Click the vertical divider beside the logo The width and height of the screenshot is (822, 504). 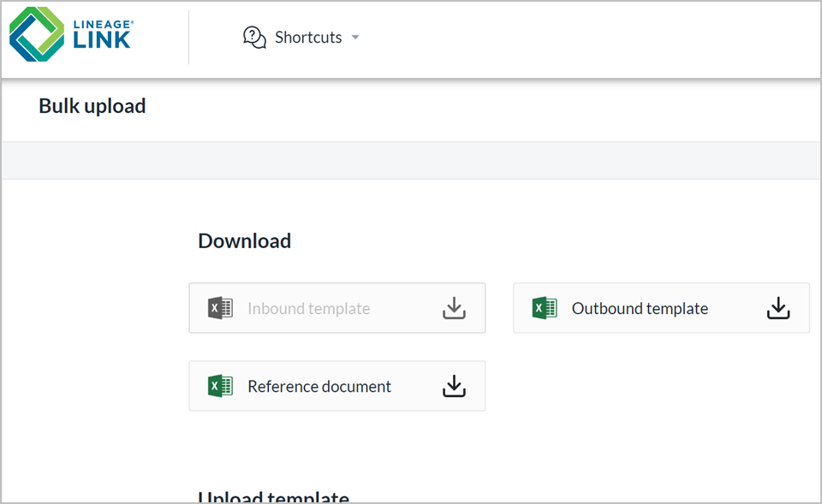[188, 38]
